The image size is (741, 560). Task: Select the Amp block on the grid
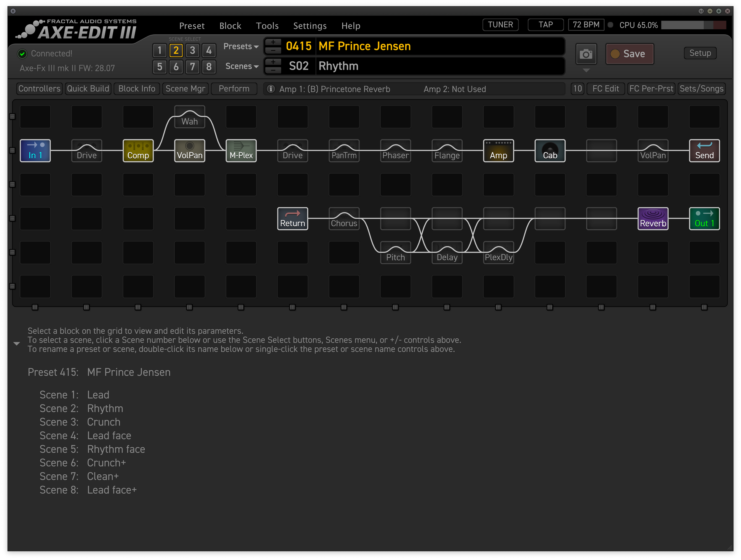coord(498,151)
